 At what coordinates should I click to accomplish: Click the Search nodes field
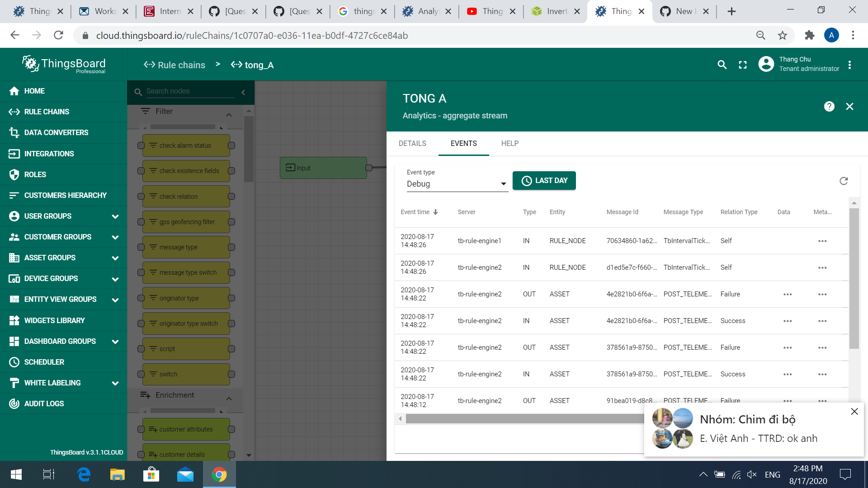(190, 91)
